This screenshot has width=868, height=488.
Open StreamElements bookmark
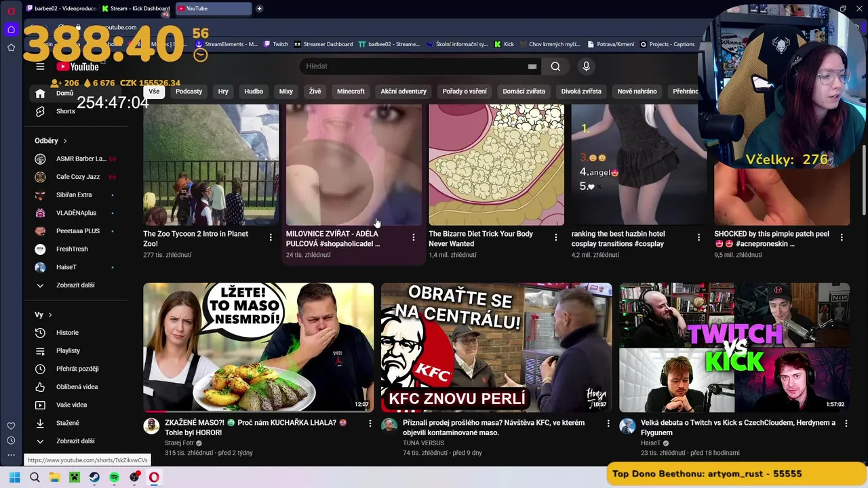226,45
